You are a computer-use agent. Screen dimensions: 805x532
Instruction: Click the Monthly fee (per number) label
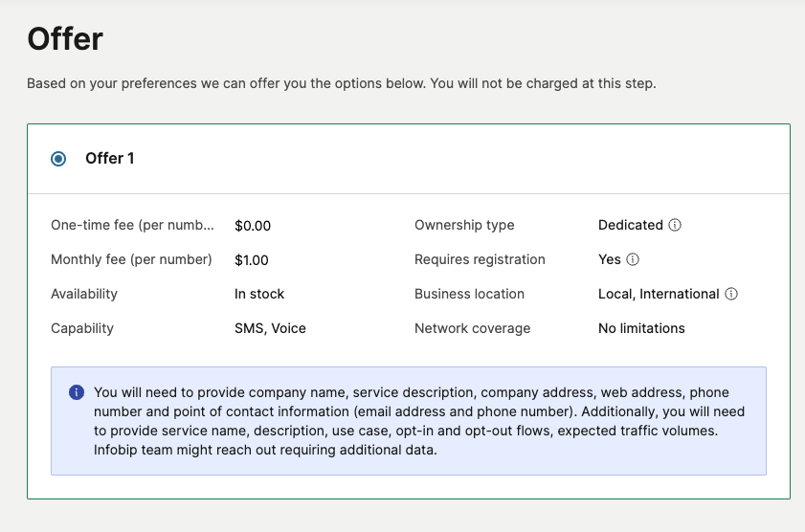131,259
